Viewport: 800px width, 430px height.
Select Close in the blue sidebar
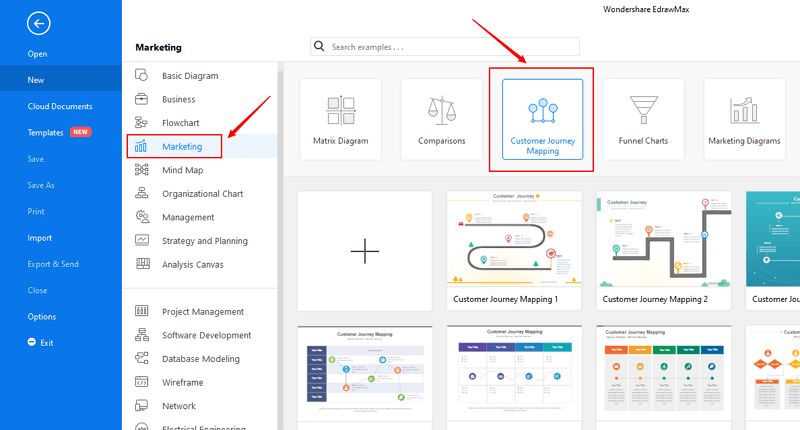pyautogui.click(x=37, y=290)
